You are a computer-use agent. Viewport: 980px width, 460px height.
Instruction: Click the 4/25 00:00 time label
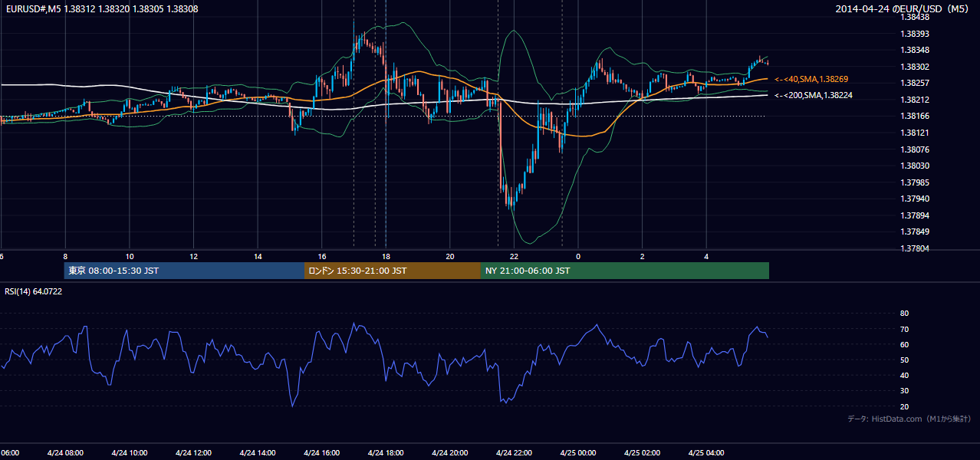pos(578,453)
